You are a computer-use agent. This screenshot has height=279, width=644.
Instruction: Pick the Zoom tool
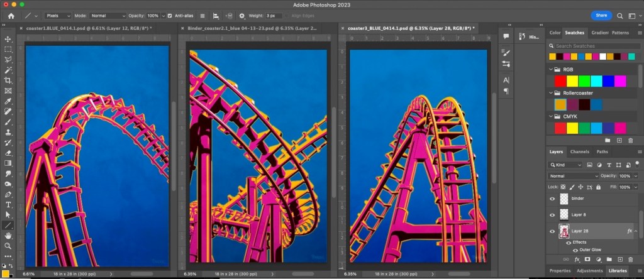pyautogui.click(x=8, y=246)
